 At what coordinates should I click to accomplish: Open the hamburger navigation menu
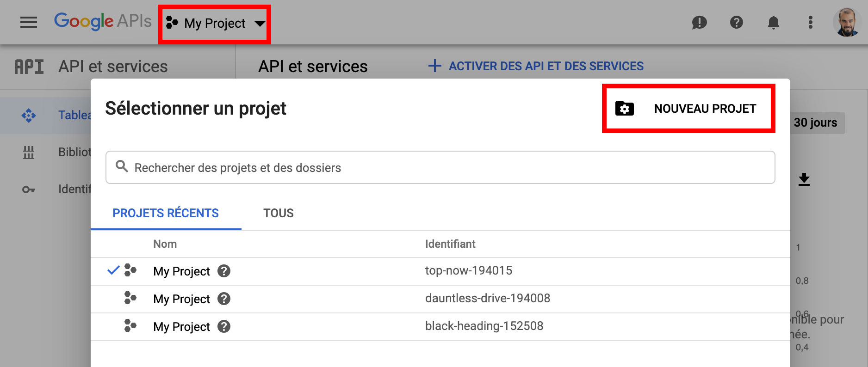click(x=29, y=22)
